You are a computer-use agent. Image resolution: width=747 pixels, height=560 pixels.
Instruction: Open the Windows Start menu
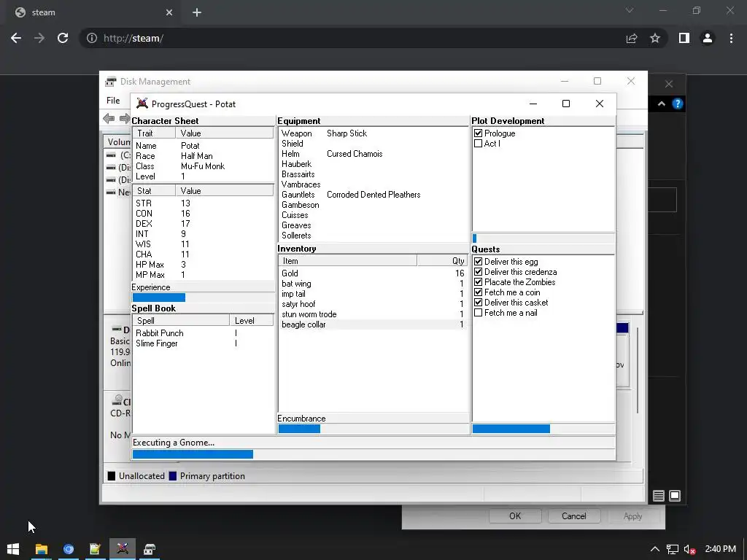tap(13, 549)
